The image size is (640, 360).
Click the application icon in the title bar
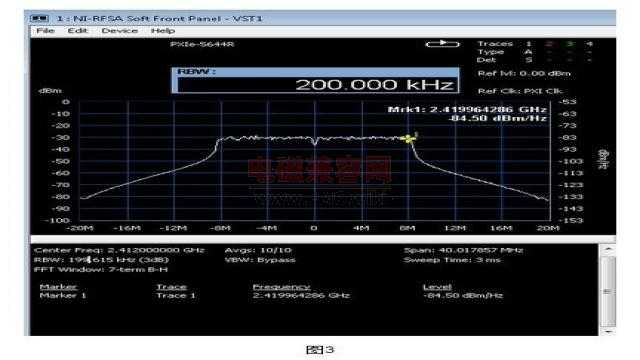[x=39, y=18]
